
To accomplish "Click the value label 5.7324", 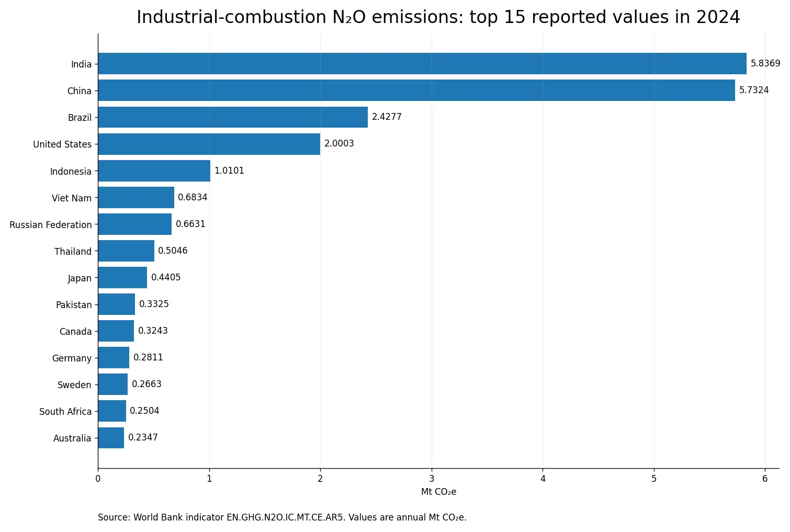I will [x=754, y=90].
